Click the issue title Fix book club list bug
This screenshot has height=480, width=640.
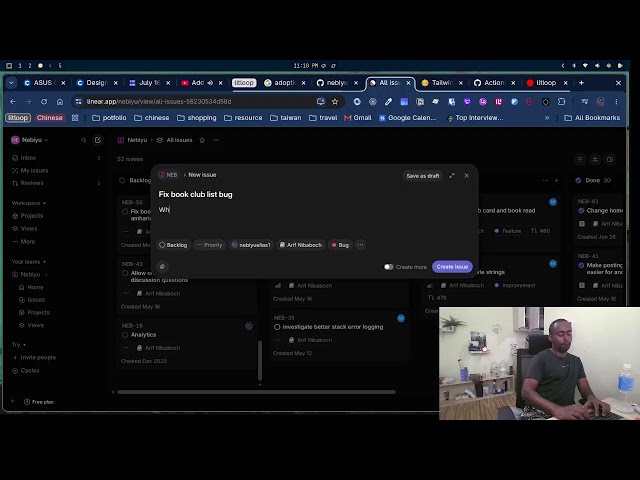point(196,194)
